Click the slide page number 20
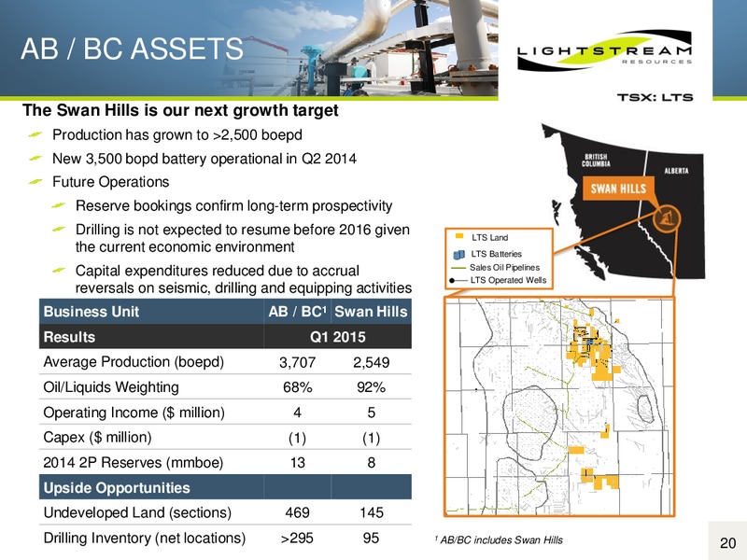 click(728, 543)
